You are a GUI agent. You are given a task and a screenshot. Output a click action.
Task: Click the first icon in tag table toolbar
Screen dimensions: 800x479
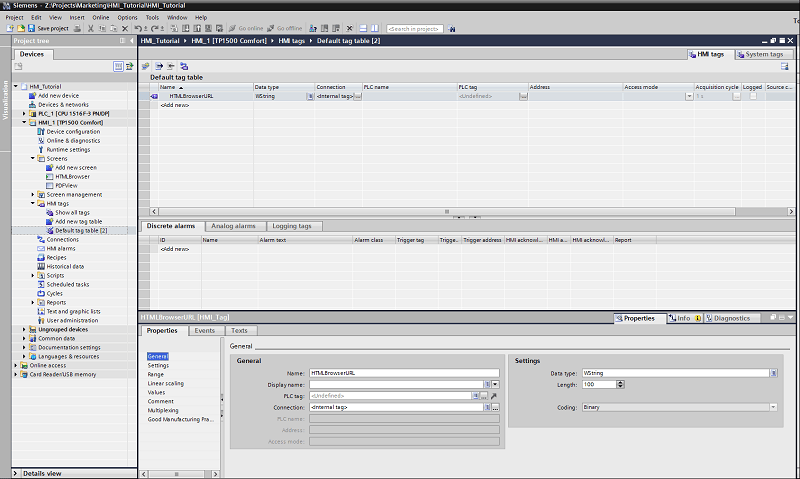click(146, 66)
